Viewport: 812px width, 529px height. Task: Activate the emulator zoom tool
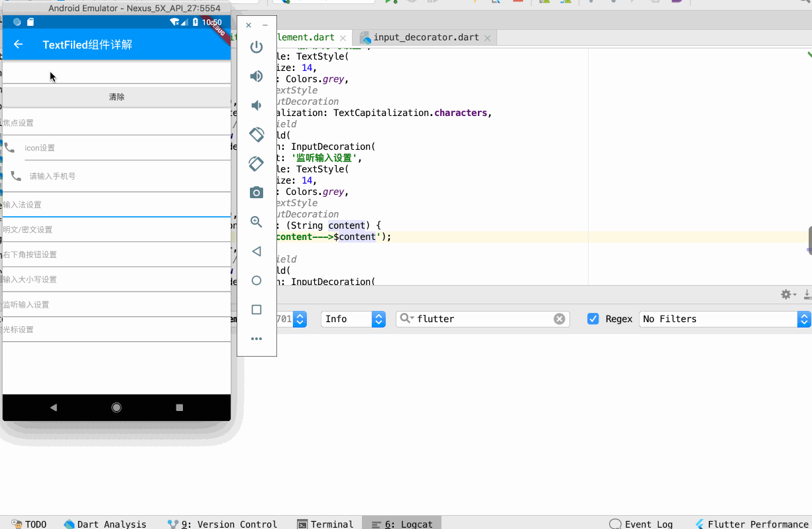tap(257, 222)
